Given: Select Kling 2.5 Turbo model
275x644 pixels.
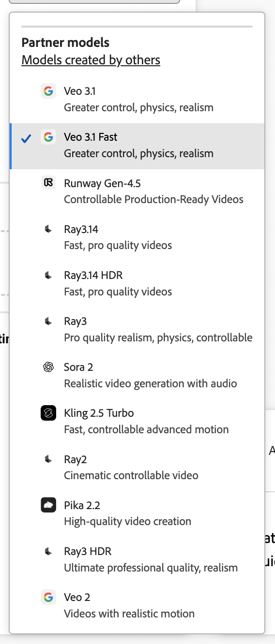Looking at the screenshot, I should point(137,422).
